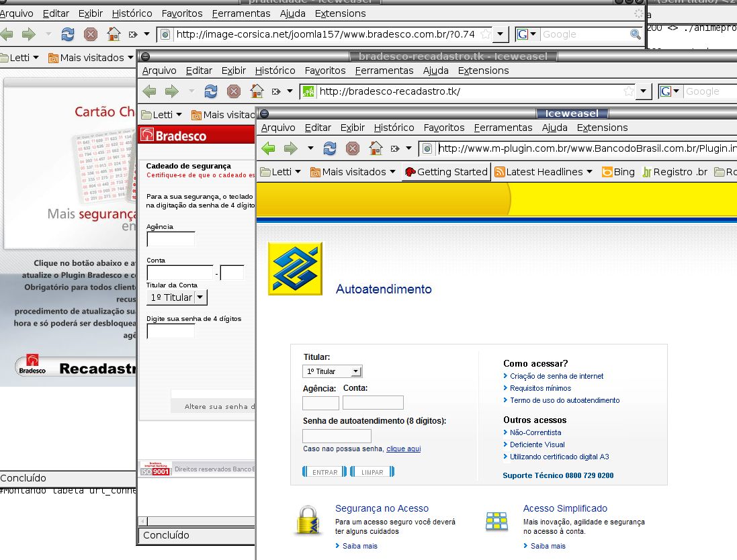
Task: Open Deficiente Visual link
Action: 537,445
